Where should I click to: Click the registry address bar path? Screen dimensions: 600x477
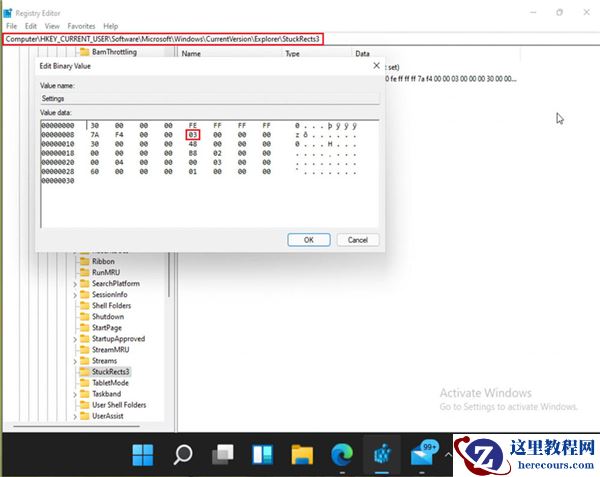[x=163, y=39]
